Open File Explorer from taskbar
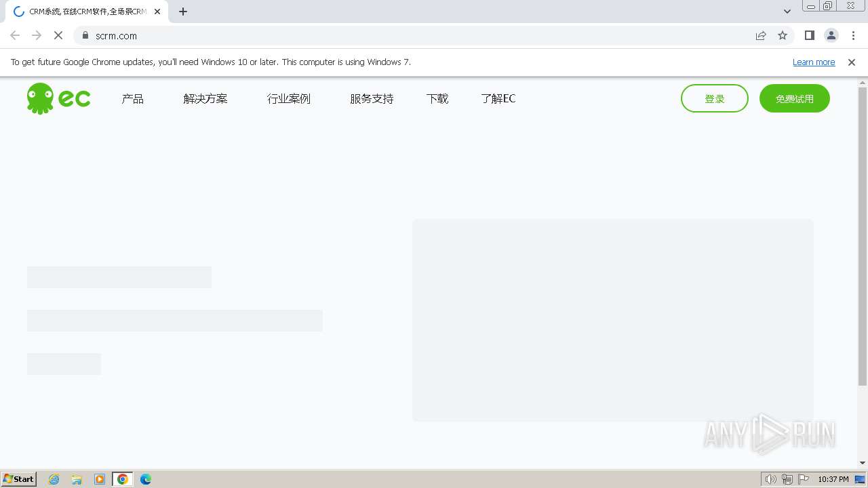This screenshot has width=868, height=488. click(77, 479)
